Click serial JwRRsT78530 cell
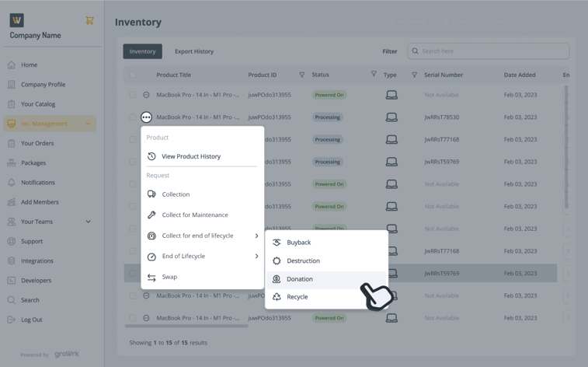The height and width of the screenshot is (367, 588). click(442, 117)
